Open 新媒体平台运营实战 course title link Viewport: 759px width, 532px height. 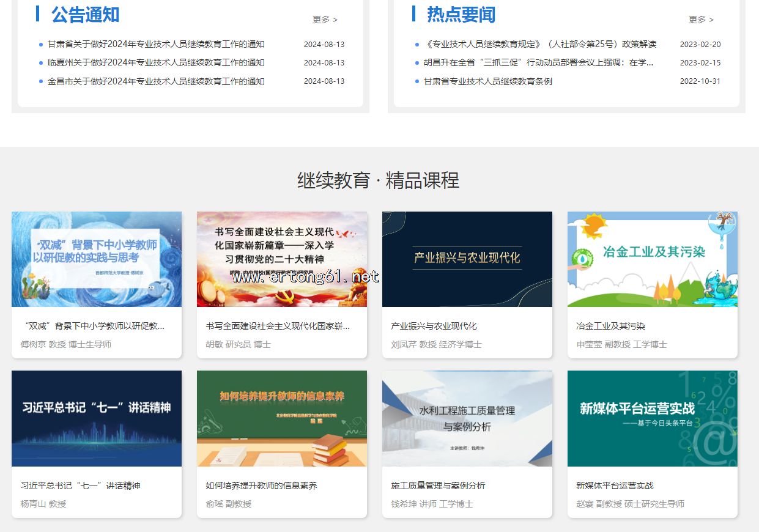point(615,486)
